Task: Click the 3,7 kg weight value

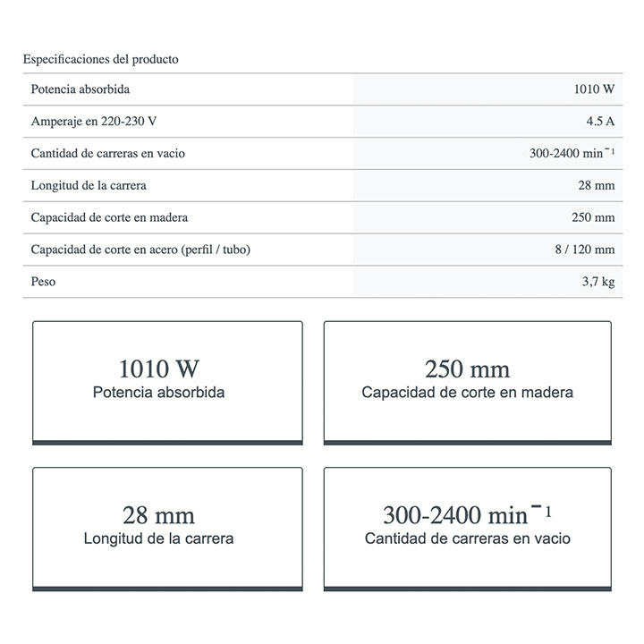Action: (597, 282)
